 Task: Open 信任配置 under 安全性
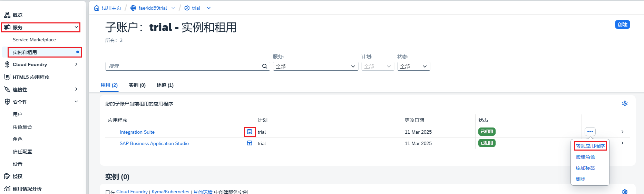[x=22, y=151]
